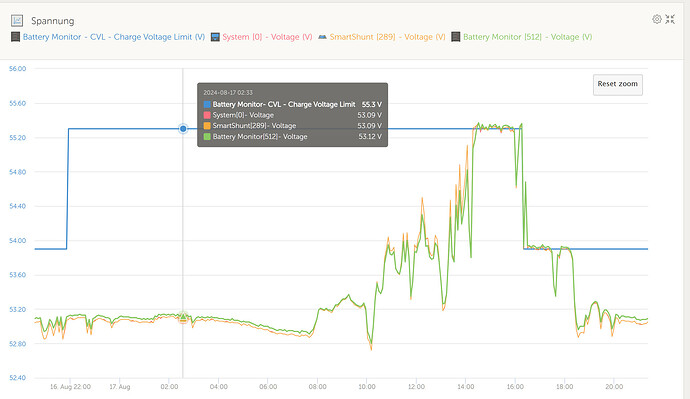Click the 56.00 y-axis label
690x399 pixels.
(x=18, y=69)
